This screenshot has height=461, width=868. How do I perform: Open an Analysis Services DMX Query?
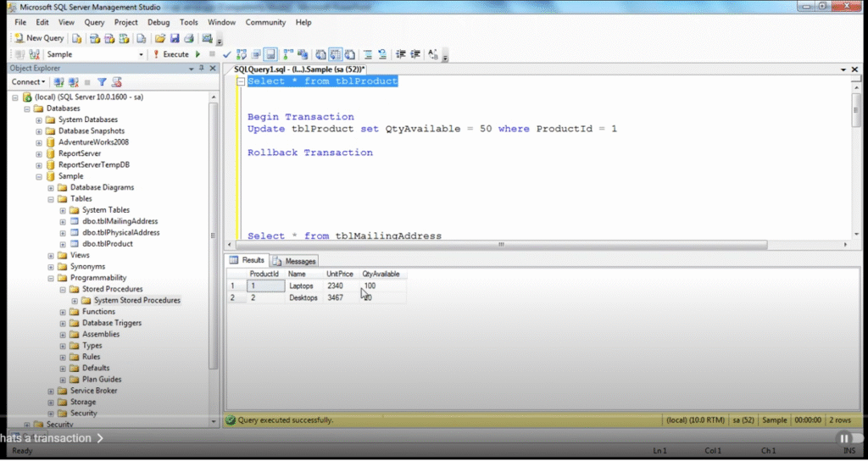[x=109, y=38]
